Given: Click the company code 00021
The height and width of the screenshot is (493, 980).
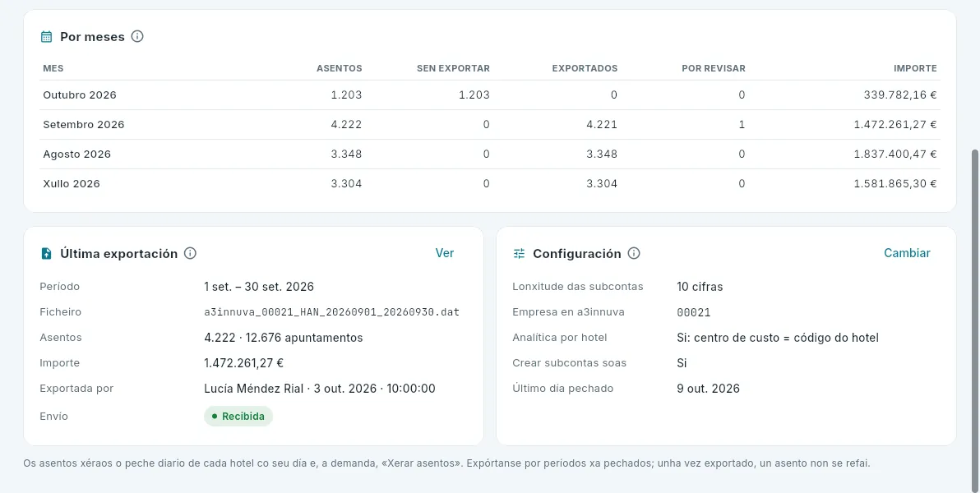Looking at the screenshot, I should pos(693,312).
